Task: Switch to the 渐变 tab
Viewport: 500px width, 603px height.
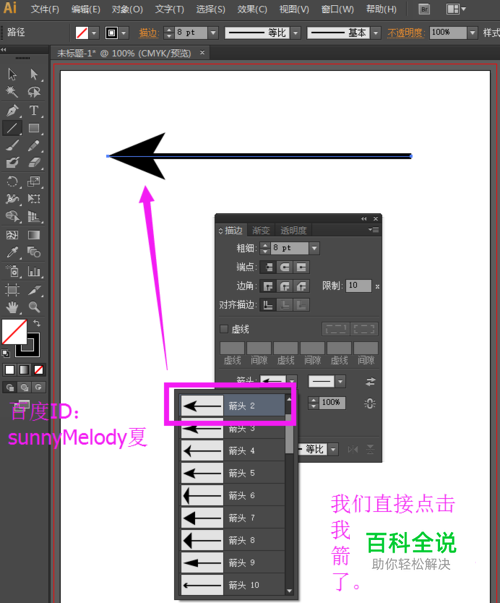Action: pyautogui.click(x=261, y=230)
